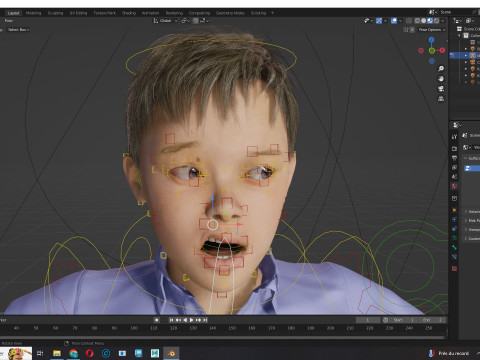The width and height of the screenshot is (480, 360).
Task: Open the World properties tab
Action: [454, 186]
